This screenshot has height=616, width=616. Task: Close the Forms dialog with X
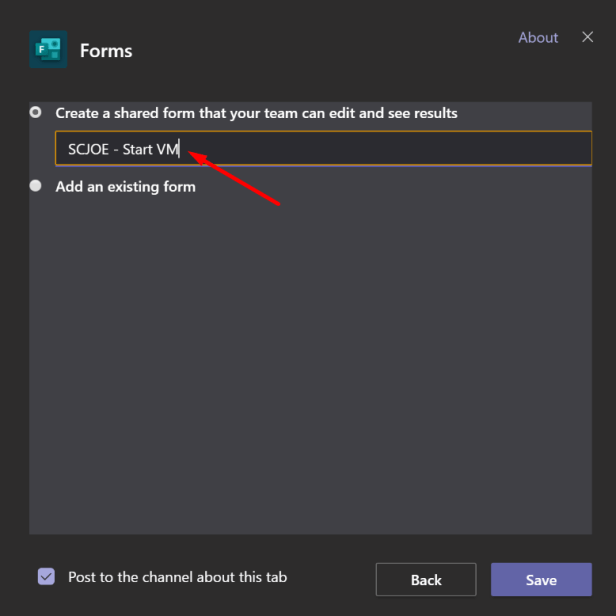coord(588,37)
